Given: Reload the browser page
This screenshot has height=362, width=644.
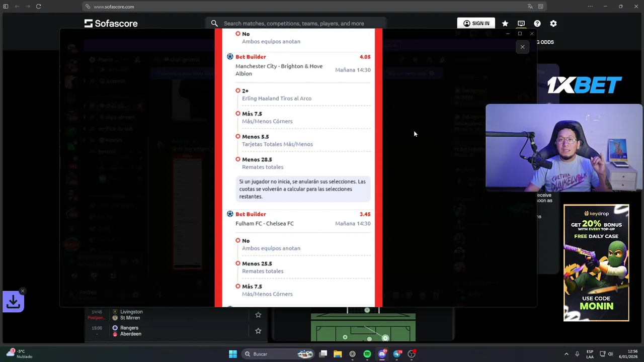Looking at the screenshot, I should point(38,7).
